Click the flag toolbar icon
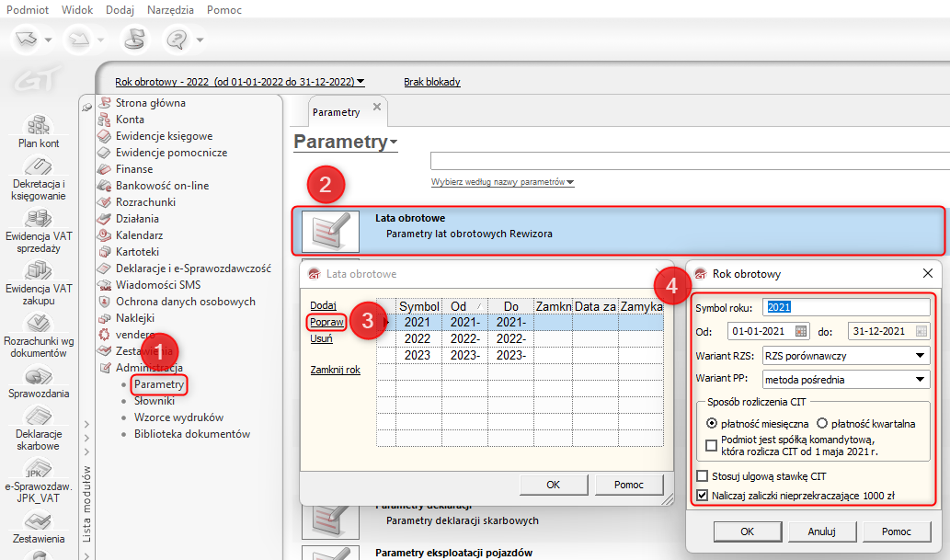Screen dimensions: 950x560 134,40
